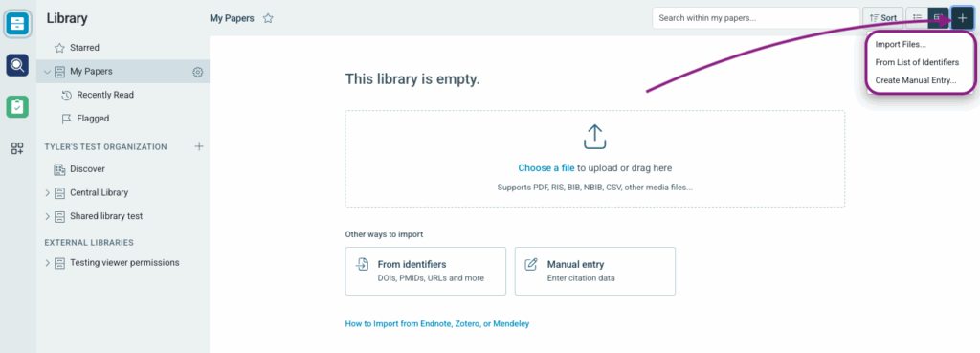Open the Search magnifier icon in left rail
This screenshot has height=353, width=980.
click(17, 65)
